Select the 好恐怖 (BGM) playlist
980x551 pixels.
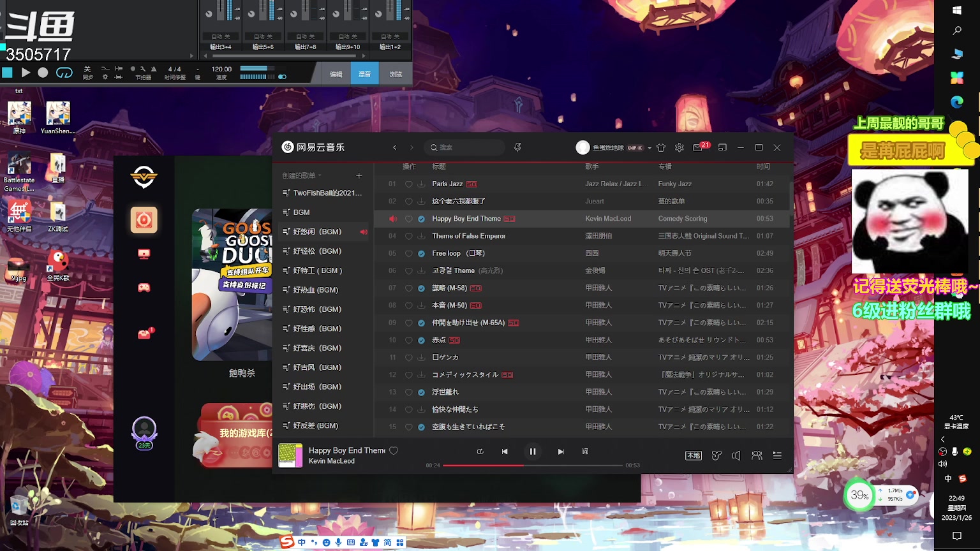(323, 309)
